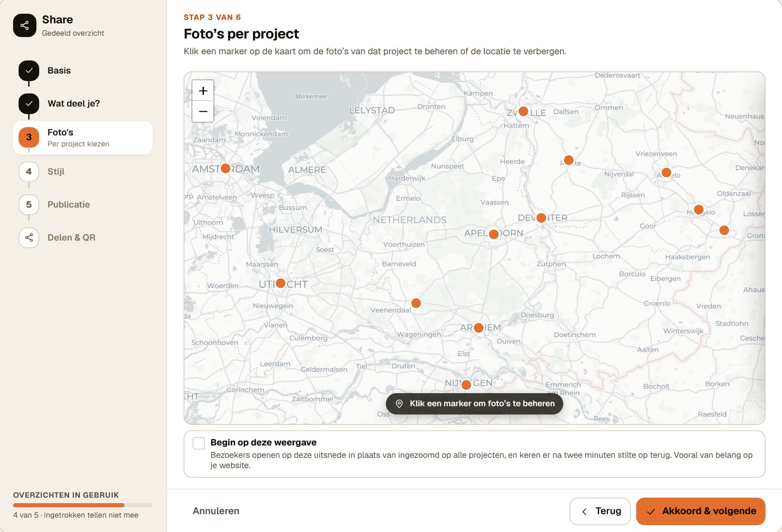Open the completed 'Wat deel je?' step checkmark
Image resolution: width=782 pixels, height=532 pixels.
pyautogui.click(x=29, y=104)
